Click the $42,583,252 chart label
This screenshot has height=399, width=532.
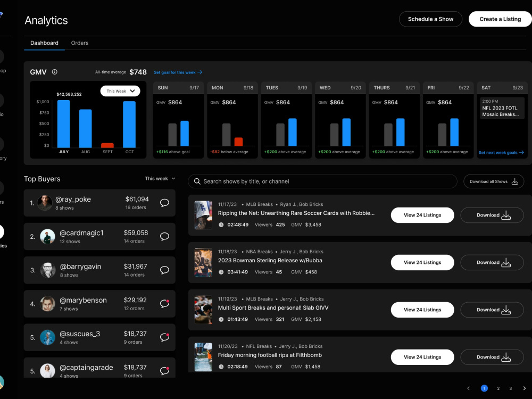click(69, 94)
